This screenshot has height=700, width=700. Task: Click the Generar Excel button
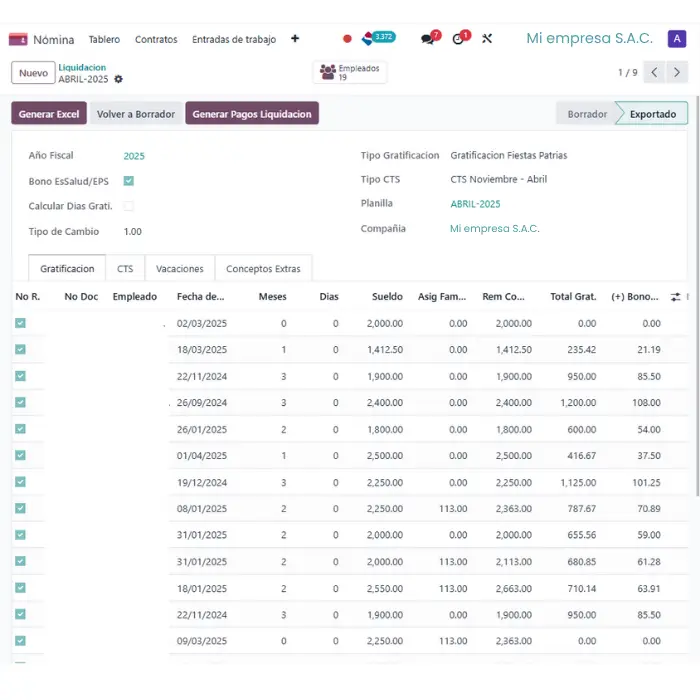point(49,114)
